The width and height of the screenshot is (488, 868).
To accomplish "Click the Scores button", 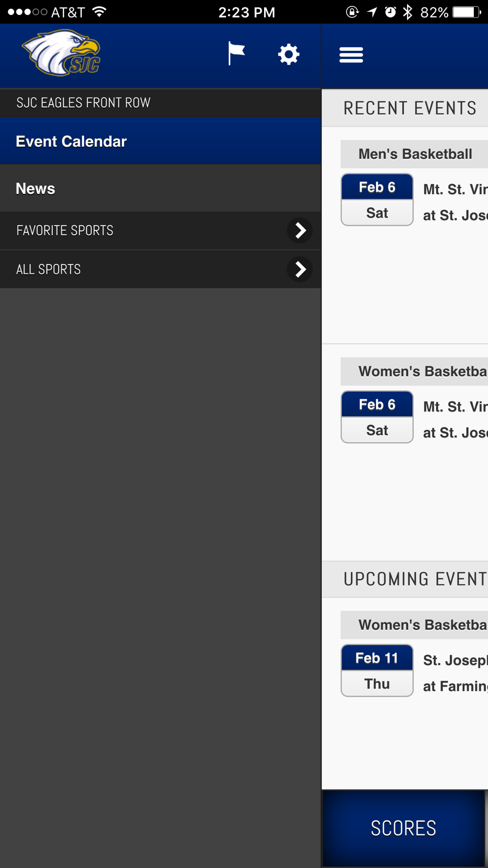I will (404, 828).
